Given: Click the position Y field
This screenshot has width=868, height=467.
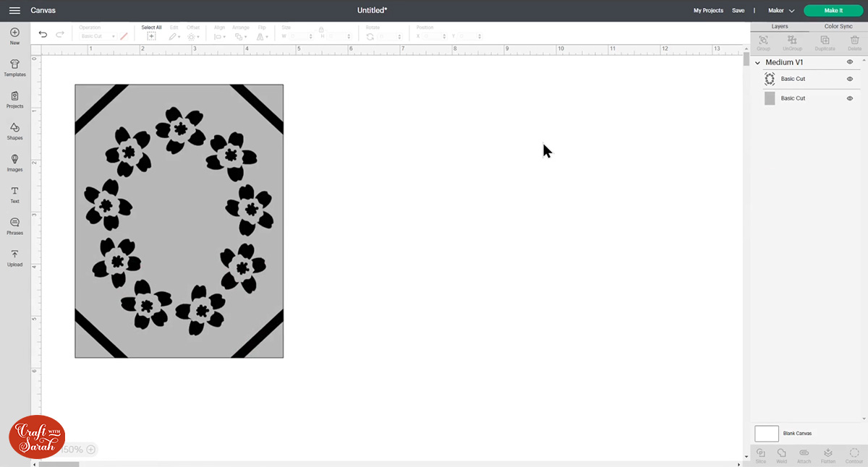Looking at the screenshot, I should [469, 36].
